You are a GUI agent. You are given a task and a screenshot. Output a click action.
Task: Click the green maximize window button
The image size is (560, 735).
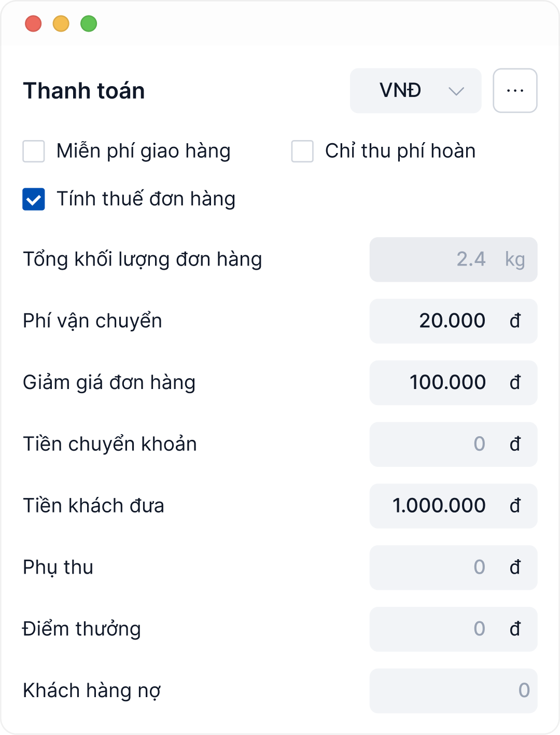point(89,24)
